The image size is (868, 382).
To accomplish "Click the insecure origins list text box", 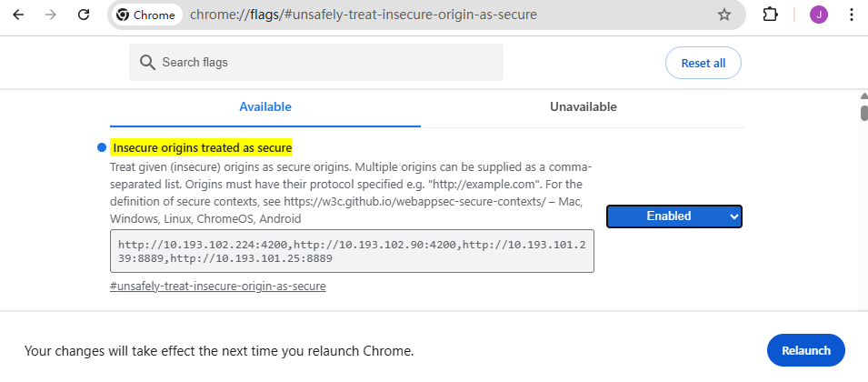I will pyautogui.click(x=352, y=251).
